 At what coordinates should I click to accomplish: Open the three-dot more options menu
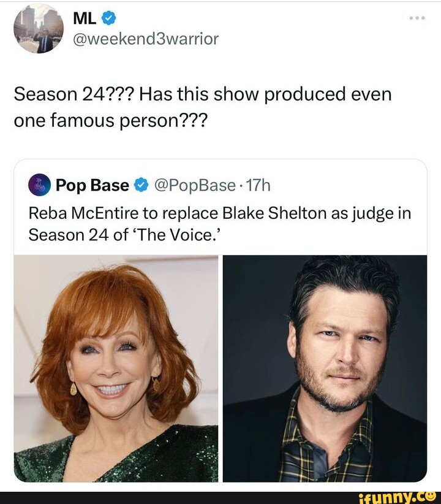click(x=418, y=17)
